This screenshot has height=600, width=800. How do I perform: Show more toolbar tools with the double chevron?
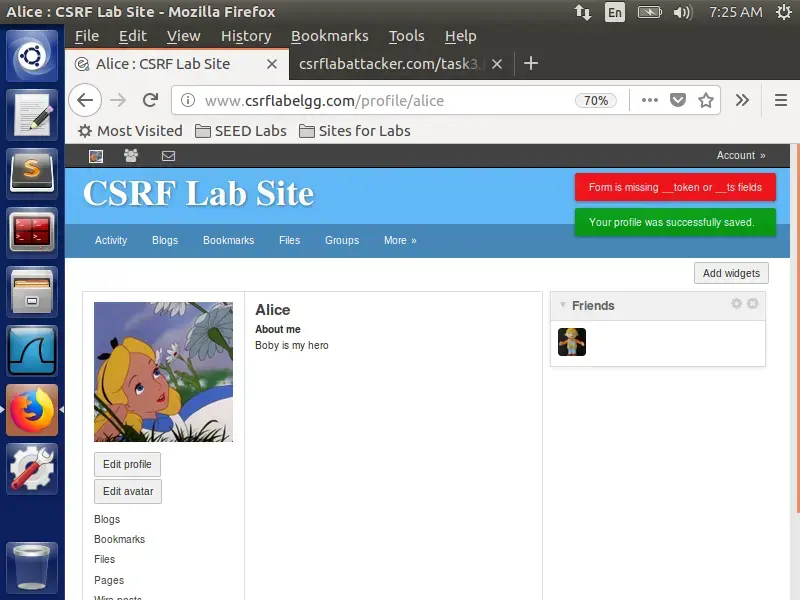742,100
